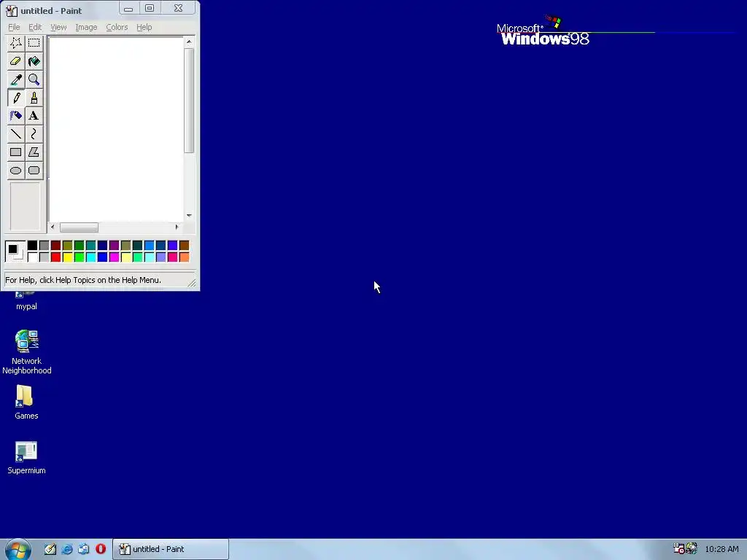Select the orange color swatch
The image size is (747, 560).
tap(185, 257)
